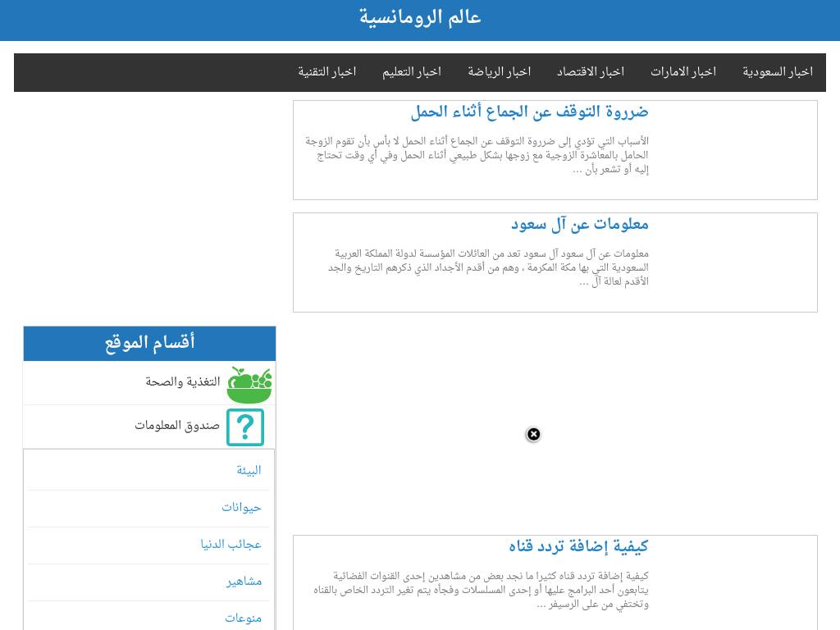The height and width of the screenshot is (630, 840).
Task: Go to the عجائب الدنيا category
Action: 231,545
